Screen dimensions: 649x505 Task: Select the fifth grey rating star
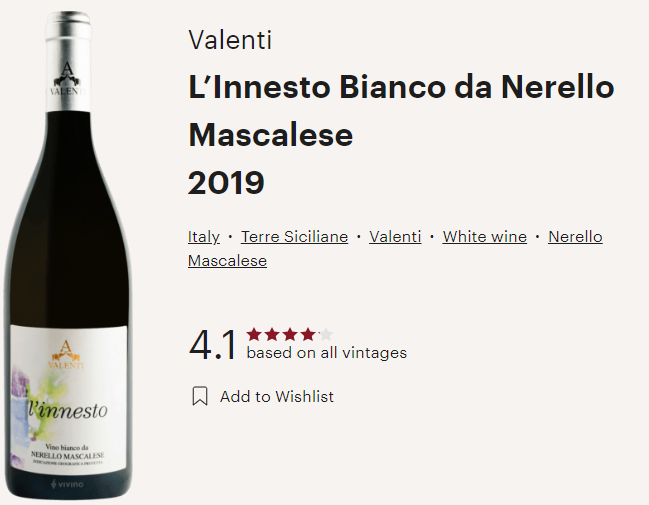pyautogui.click(x=326, y=334)
